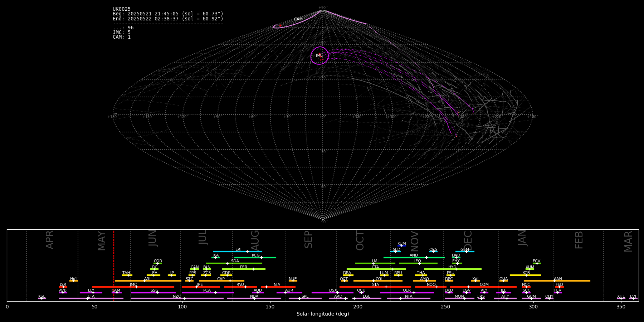Click the FEB month label
The width and height of the screenshot is (644, 322).
coord(579,240)
